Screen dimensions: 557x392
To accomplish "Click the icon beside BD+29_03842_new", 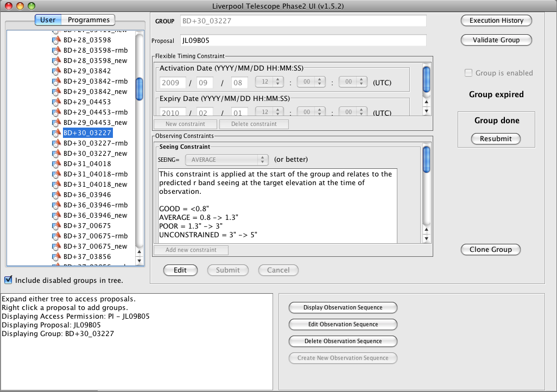I will (x=56, y=91).
